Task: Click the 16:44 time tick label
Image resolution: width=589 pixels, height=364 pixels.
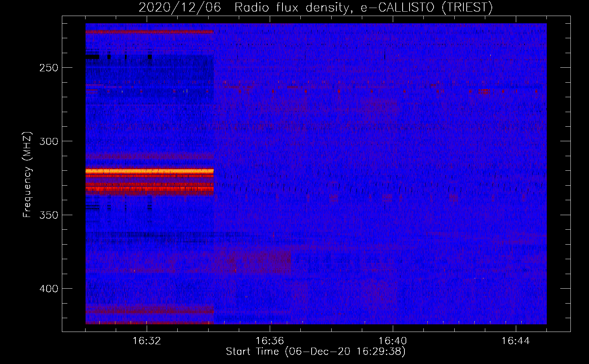Action: tap(516, 341)
